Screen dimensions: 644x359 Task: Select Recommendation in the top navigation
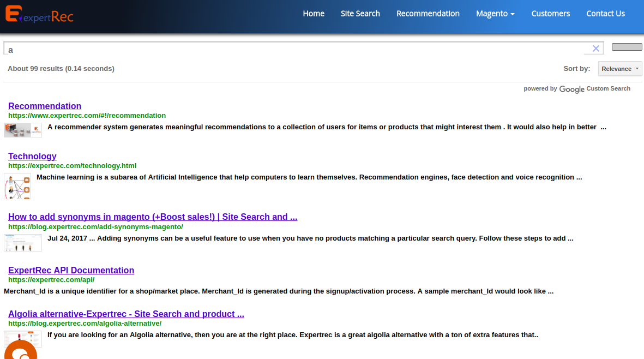428,14
